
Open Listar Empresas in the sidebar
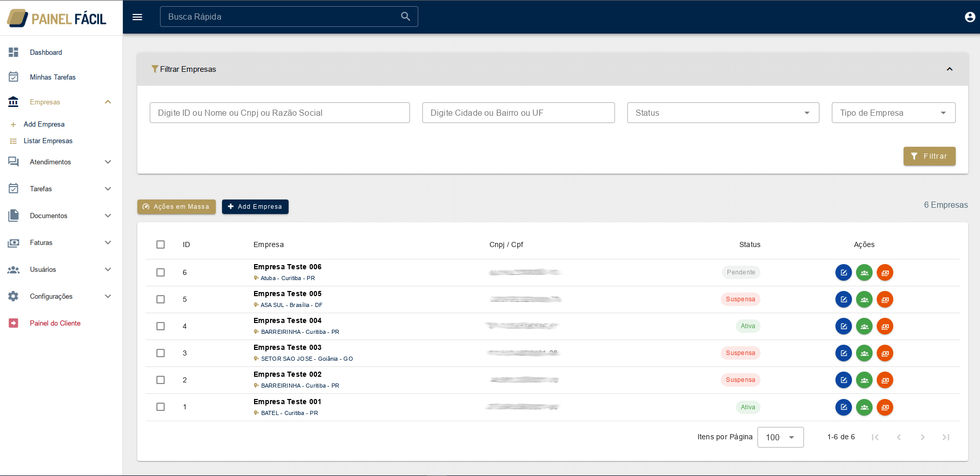coord(48,141)
